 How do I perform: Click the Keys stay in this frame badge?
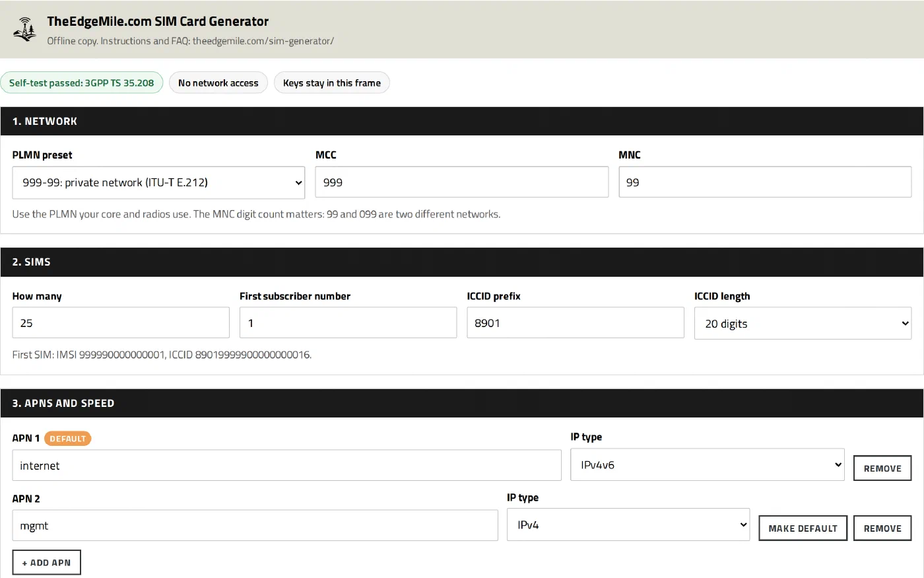[332, 83]
